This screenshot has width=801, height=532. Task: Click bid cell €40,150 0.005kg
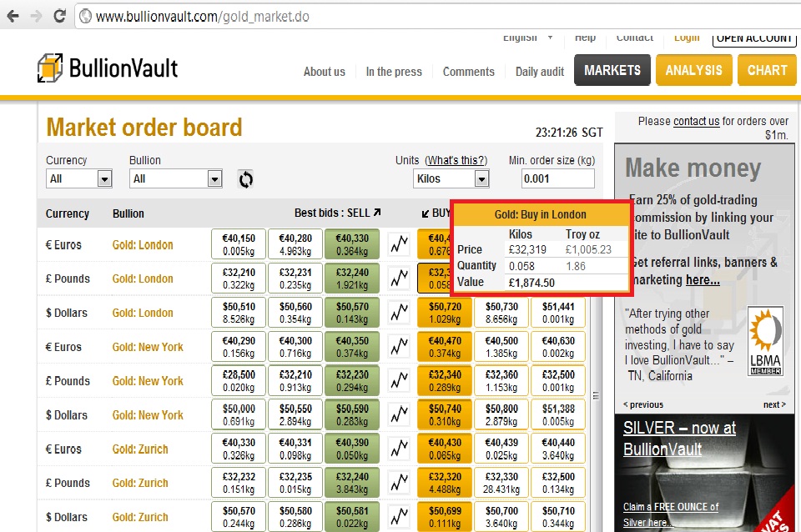[239, 244]
